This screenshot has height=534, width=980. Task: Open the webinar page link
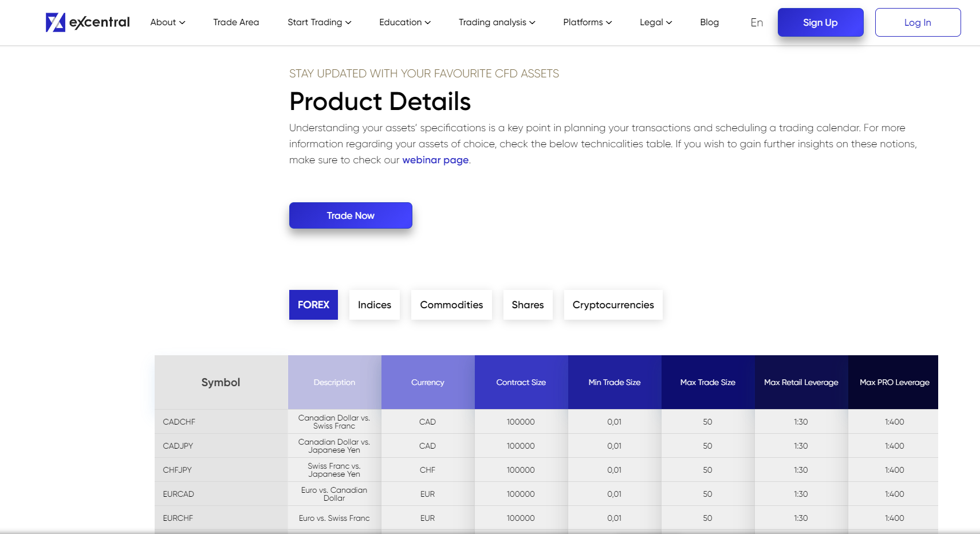435,160
